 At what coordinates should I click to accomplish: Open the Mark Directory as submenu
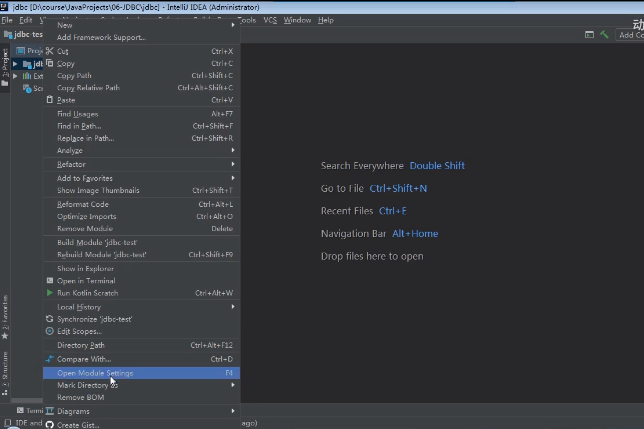point(142,385)
